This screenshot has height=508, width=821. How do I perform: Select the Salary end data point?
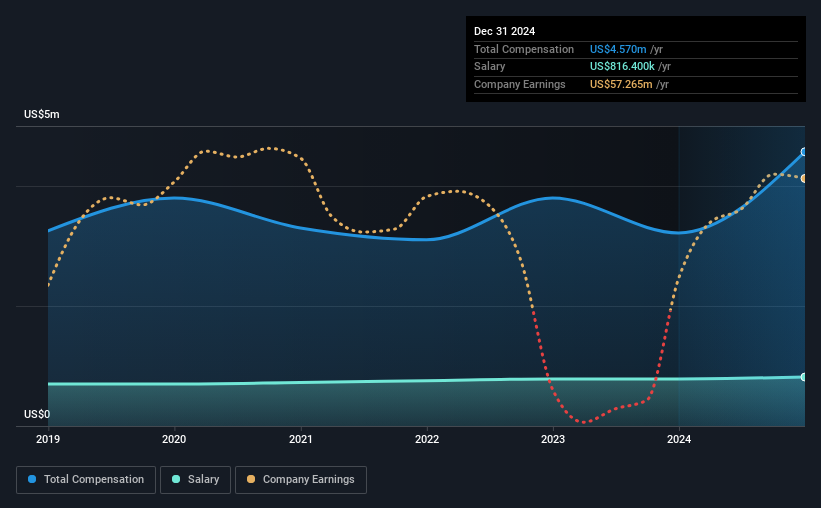(804, 377)
